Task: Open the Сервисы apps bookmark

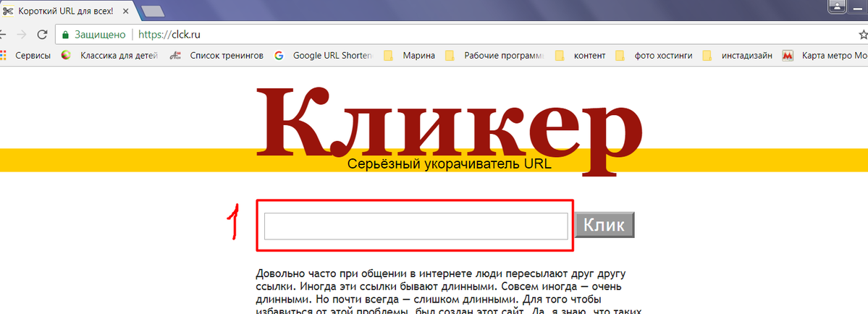Action: pyautogui.click(x=26, y=55)
